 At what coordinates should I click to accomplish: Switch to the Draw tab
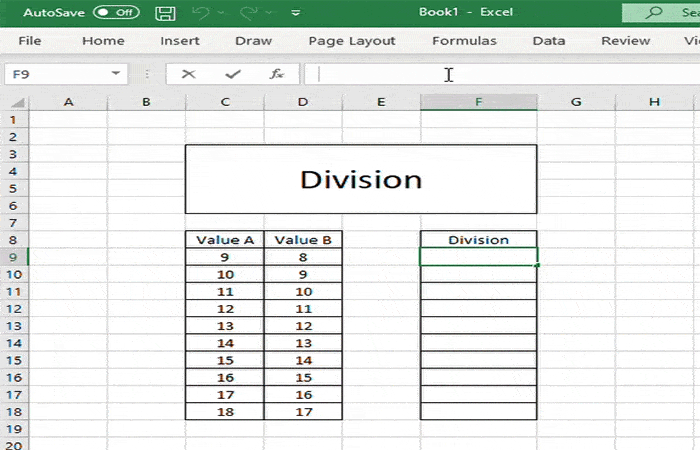point(254,41)
